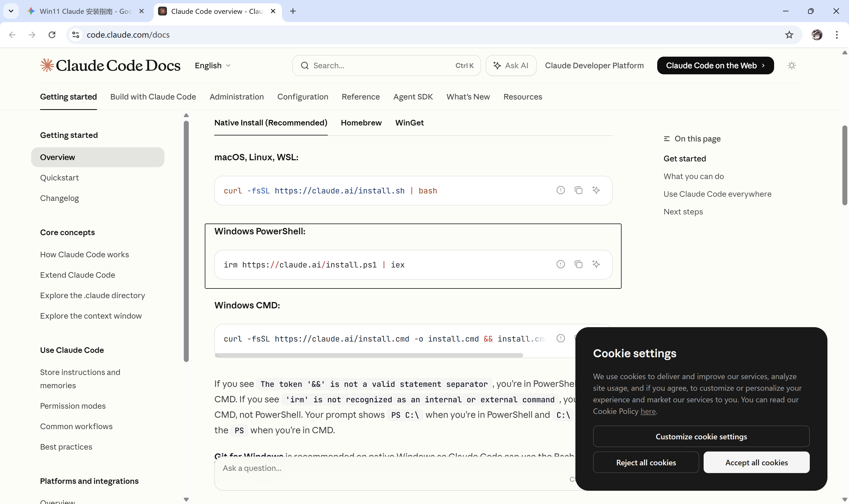849x504 pixels.
Task: Copy the curl bash install command
Action: pyautogui.click(x=578, y=190)
